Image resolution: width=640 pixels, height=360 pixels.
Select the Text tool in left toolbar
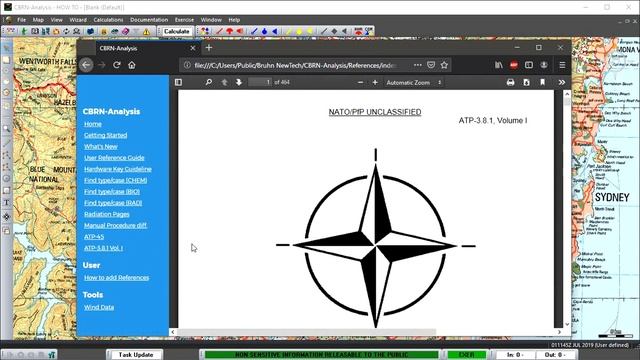click(7, 202)
